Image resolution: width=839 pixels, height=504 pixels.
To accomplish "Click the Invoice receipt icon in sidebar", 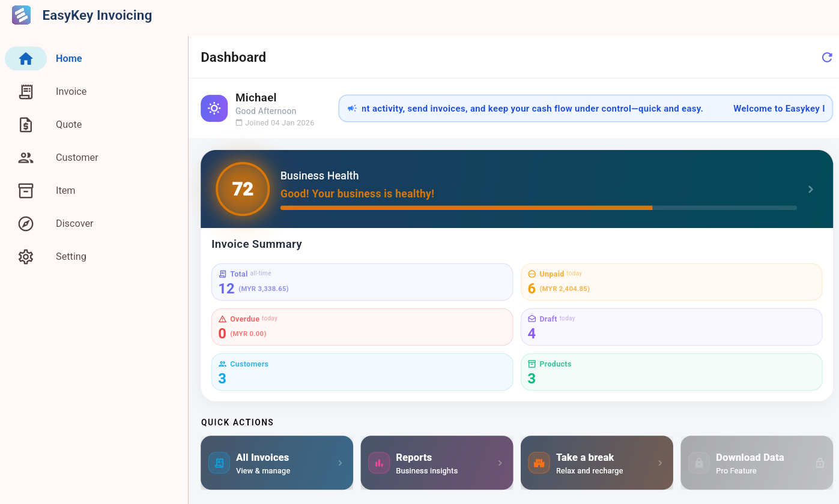I will pos(26,91).
